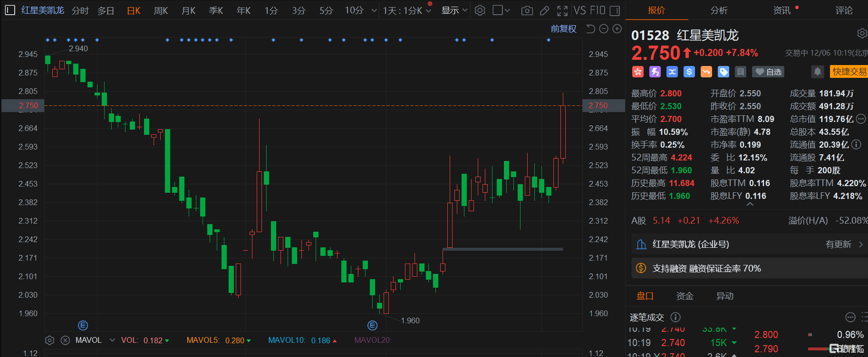Switch to 盘口 order book tab
Image resolution: width=868 pixels, height=357 pixels.
[645, 296]
